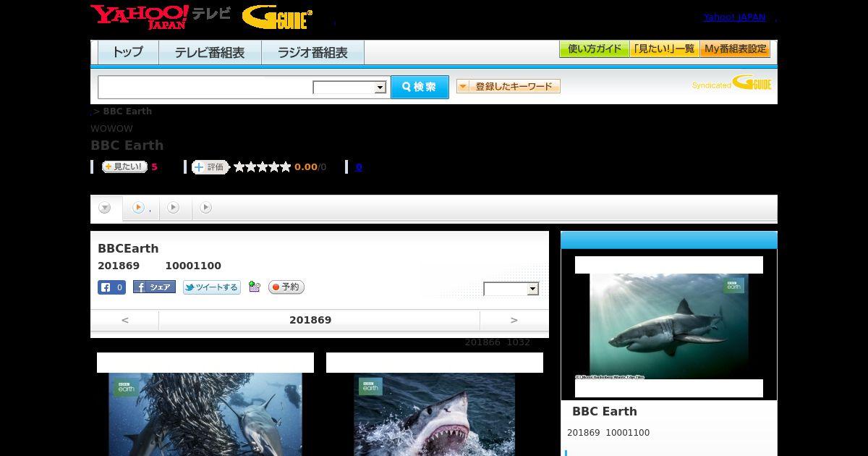868x456 pixels.
Task: Focus the keyword search input field
Action: 205,87
